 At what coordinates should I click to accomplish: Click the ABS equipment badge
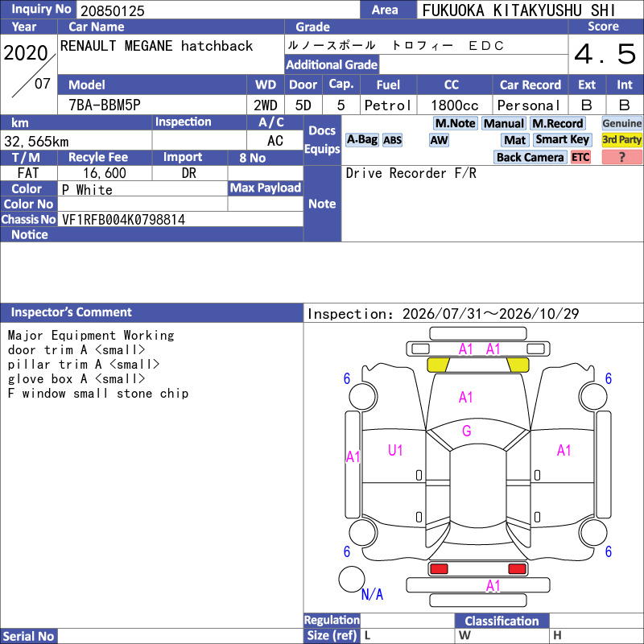click(x=392, y=140)
